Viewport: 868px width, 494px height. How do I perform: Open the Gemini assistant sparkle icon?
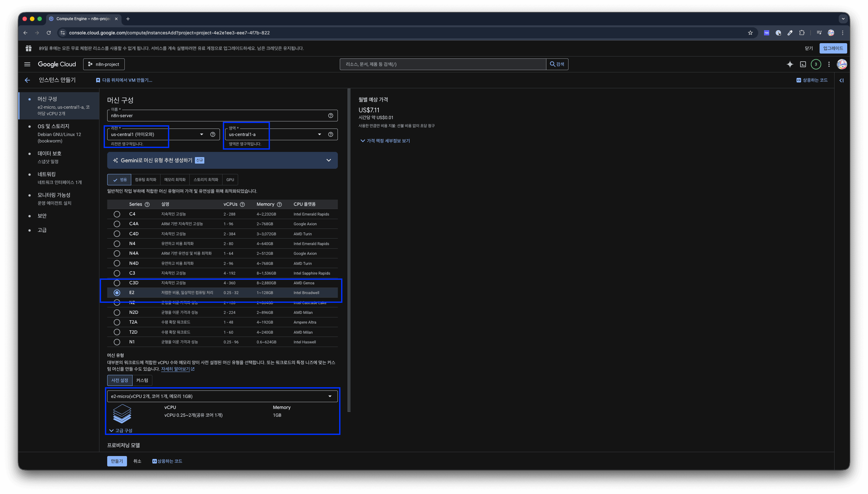point(790,64)
